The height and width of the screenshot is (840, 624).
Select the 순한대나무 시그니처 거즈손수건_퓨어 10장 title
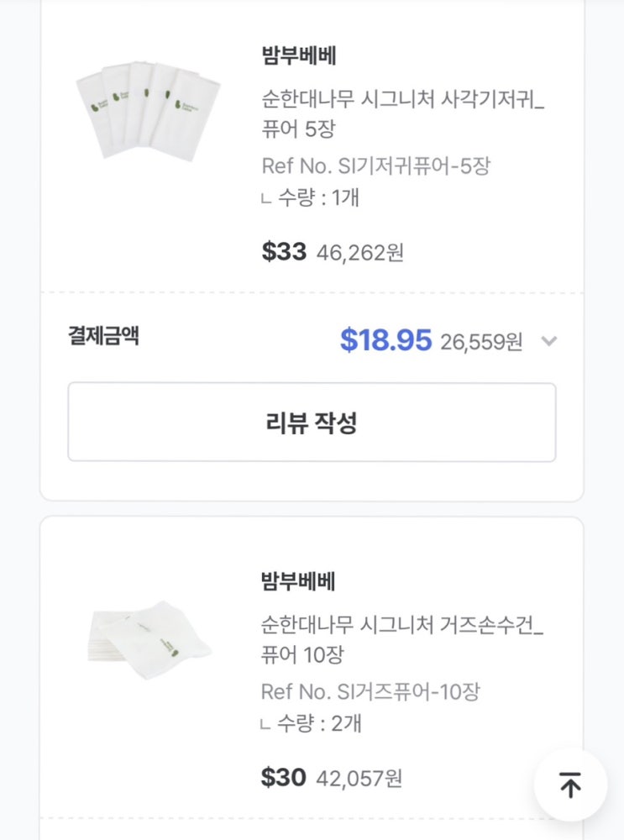(403, 639)
